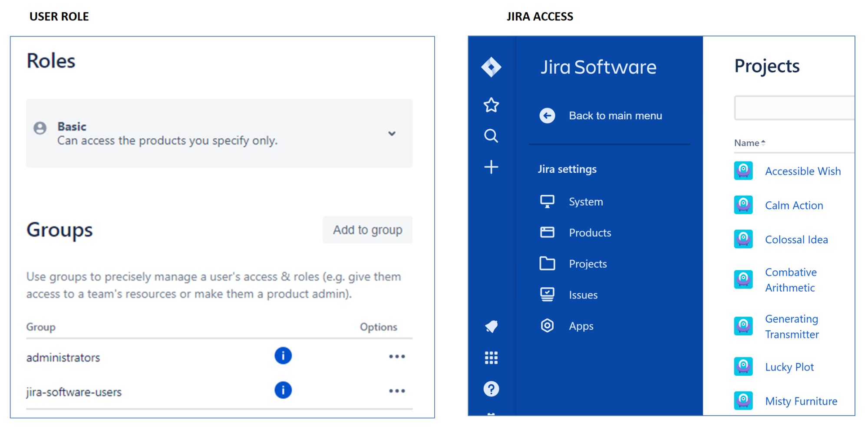Open Combative Arithmetic project link

(x=791, y=280)
